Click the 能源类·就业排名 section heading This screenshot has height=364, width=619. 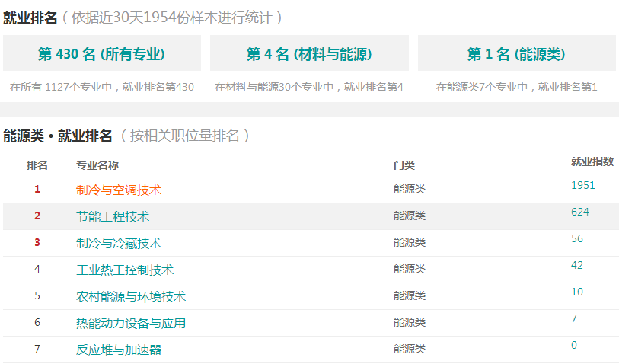click(58, 136)
